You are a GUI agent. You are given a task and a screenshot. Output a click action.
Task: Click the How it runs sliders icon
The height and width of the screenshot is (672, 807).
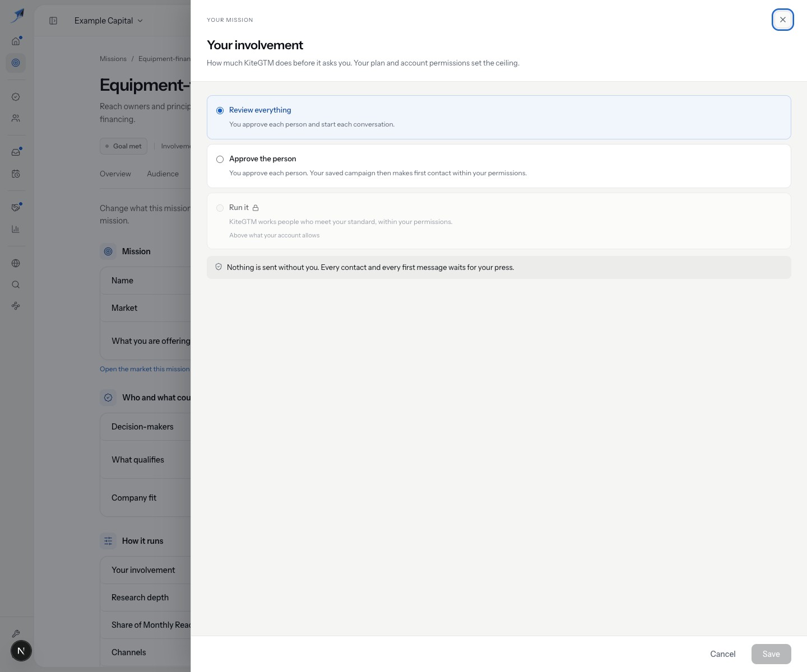[108, 541]
